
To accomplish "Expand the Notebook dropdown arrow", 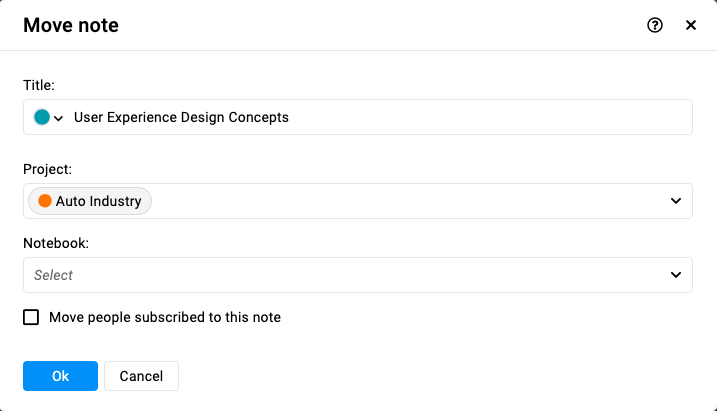I will tap(676, 275).
